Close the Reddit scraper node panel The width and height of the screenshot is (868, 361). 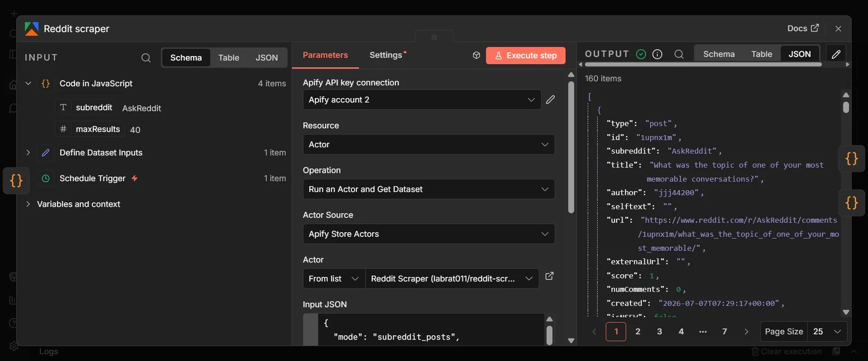tap(838, 28)
